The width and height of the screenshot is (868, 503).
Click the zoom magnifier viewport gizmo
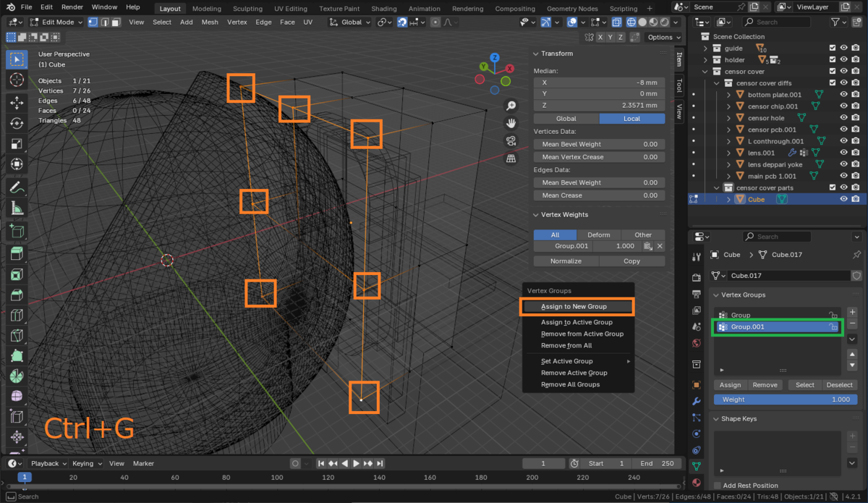point(511,106)
